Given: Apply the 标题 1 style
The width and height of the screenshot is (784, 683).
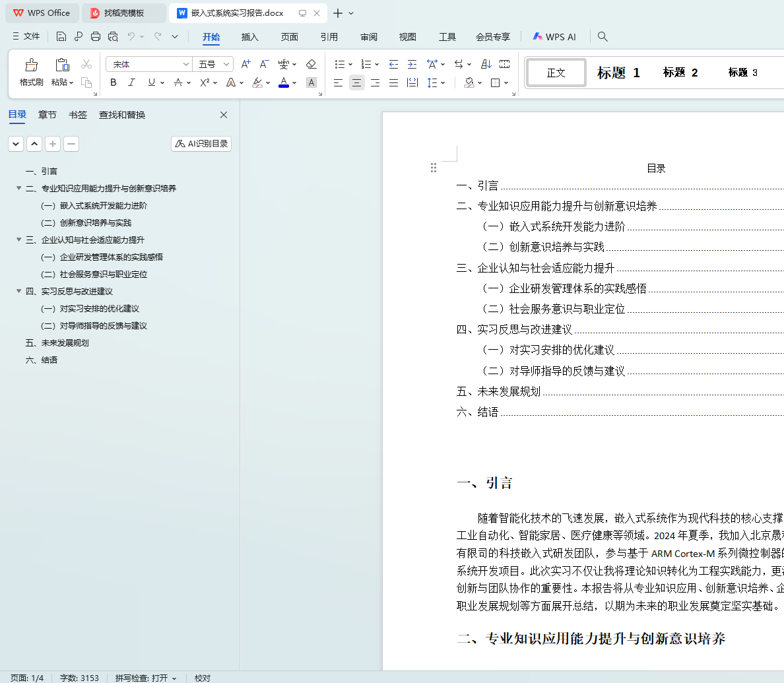Looking at the screenshot, I should (x=618, y=73).
